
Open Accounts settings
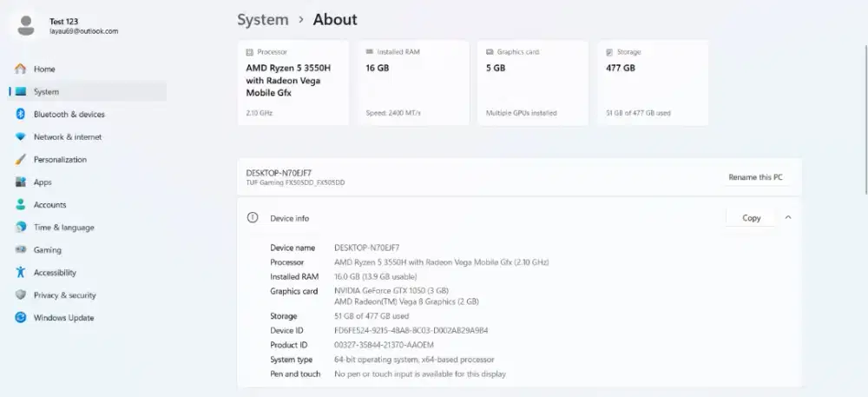88,205
